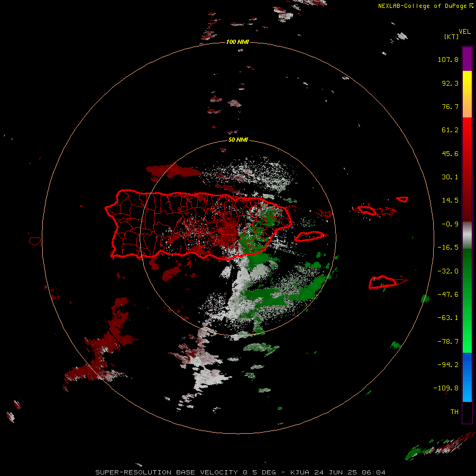The height and width of the screenshot is (476, 476).
Task: Click the -78.7 legend value
Action: (x=448, y=342)
